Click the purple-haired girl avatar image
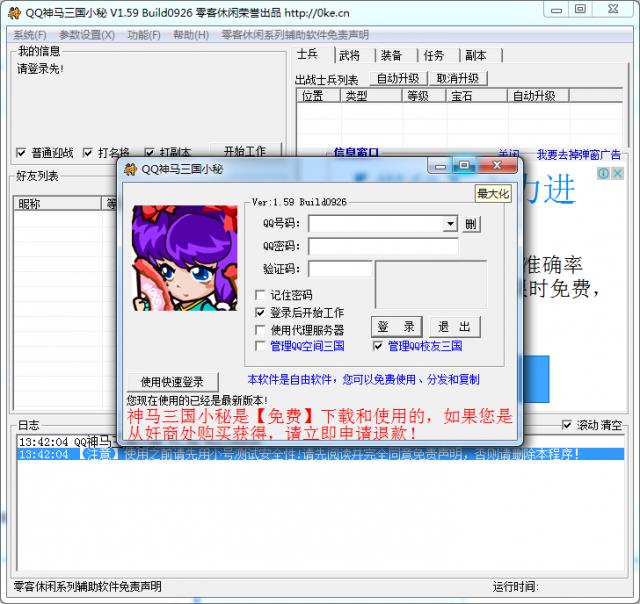This screenshot has height=604, width=640. 185,258
